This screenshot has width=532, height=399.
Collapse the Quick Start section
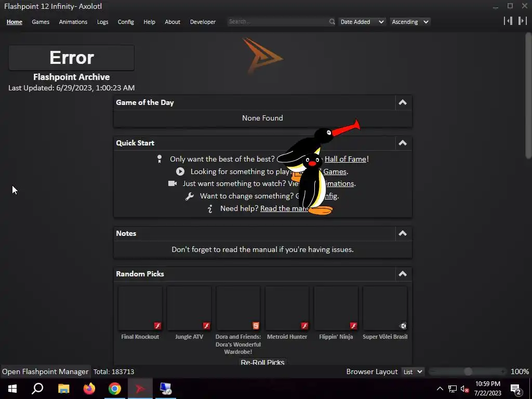(403, 143)
